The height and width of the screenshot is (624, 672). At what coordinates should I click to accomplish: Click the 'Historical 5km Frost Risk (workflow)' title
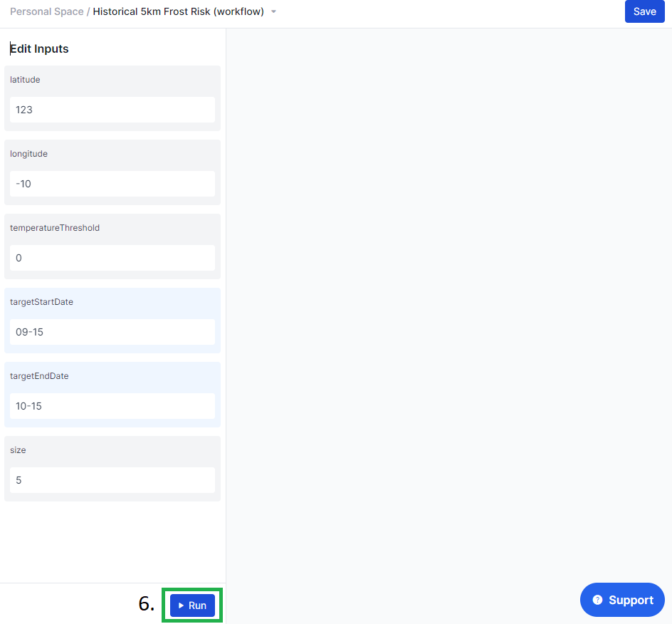(178, 11)
